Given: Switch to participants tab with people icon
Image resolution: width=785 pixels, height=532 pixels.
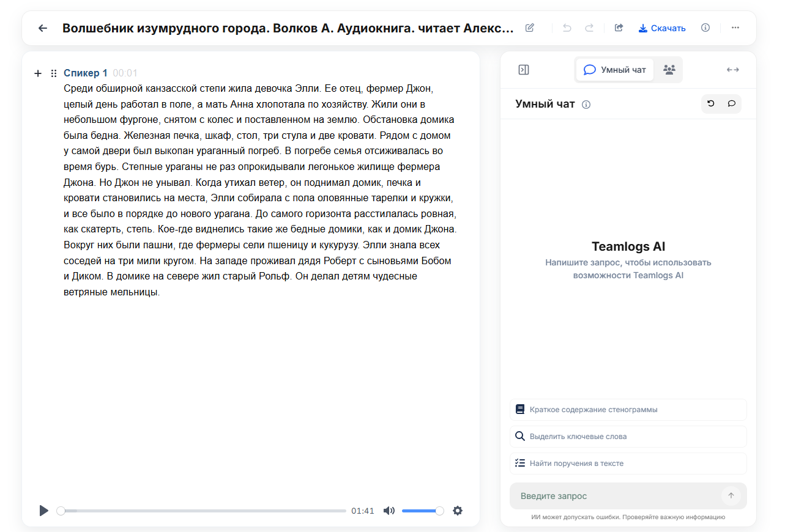Looking at the screenshot, I should (668, 69).
